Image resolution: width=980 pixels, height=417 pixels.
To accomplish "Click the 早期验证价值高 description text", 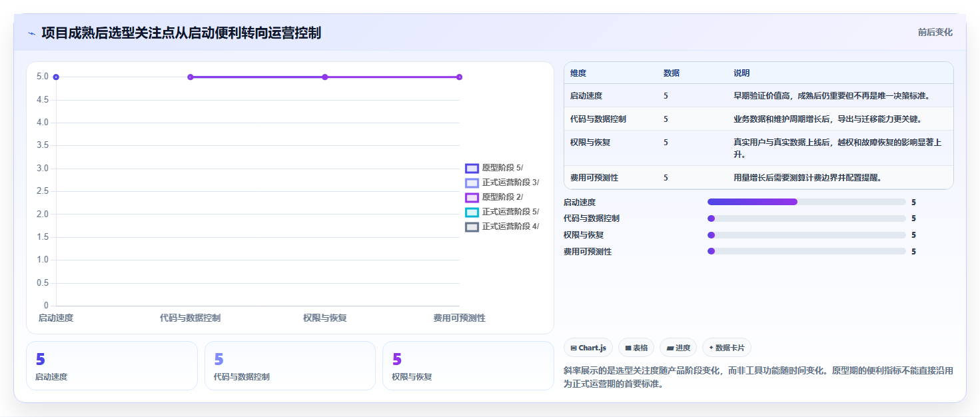I will pos(831,96).
